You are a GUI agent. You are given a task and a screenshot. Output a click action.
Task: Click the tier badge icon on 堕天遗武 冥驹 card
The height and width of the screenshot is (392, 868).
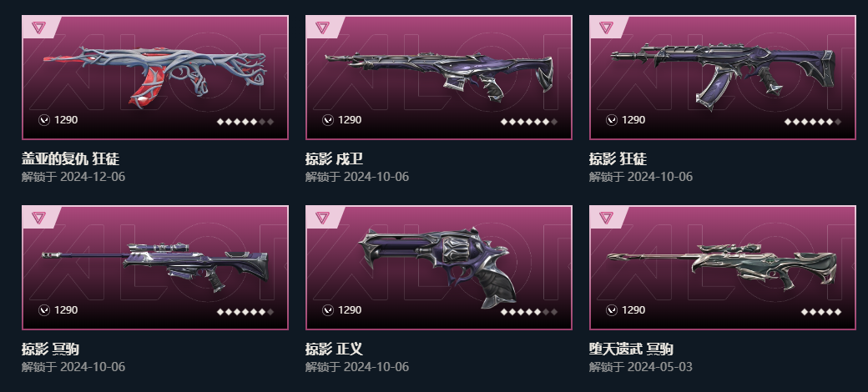[606, 218]
